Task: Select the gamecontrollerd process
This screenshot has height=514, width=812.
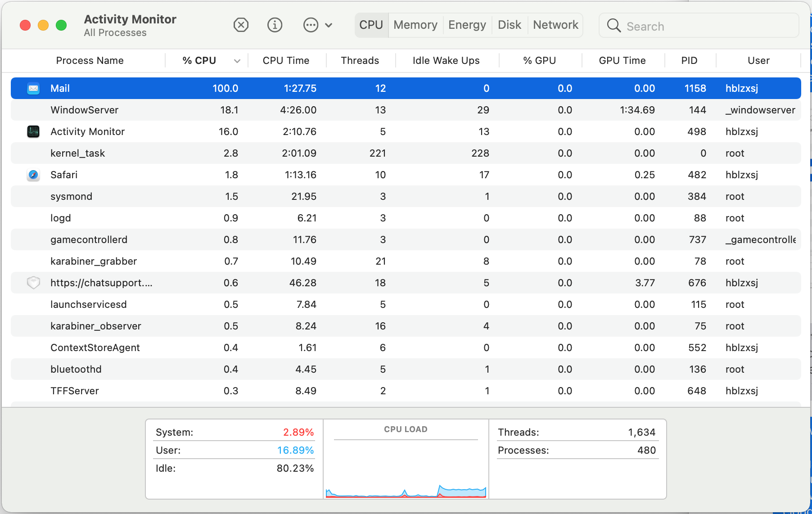Action: (x=89, y=239)
